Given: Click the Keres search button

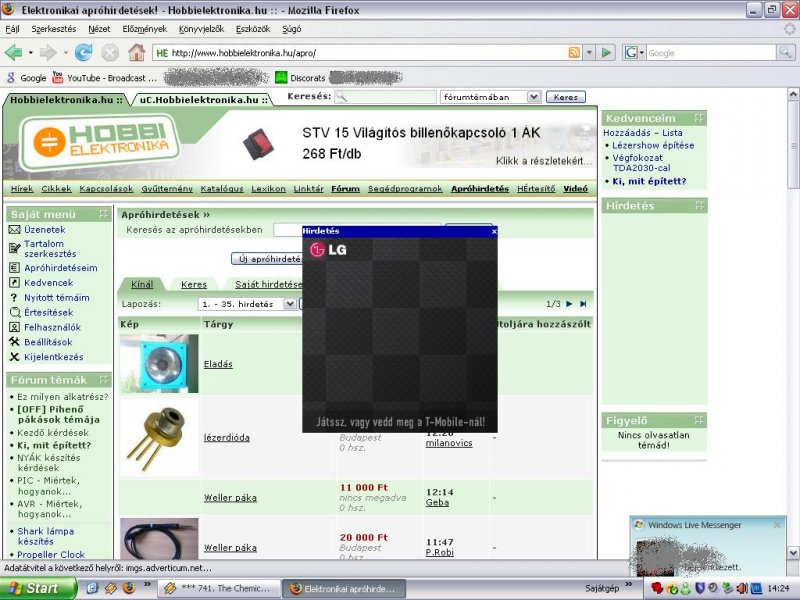Looking at the screenshot, I should pos(566,97).
